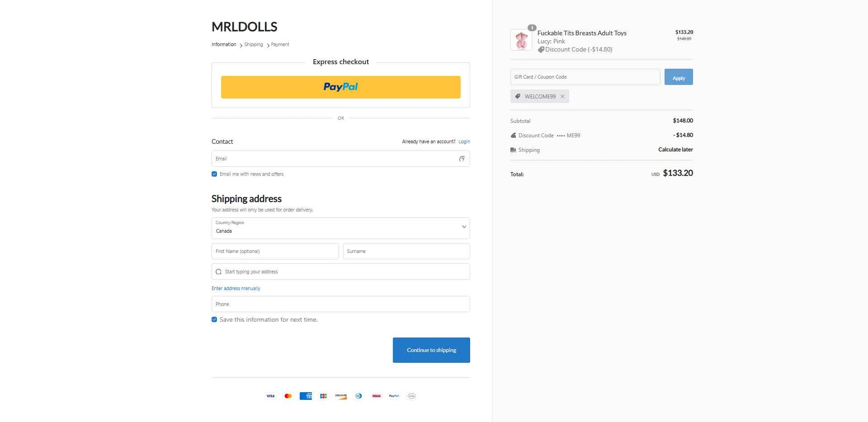The width and height of the screenshot is (868, 422).
Task: Click the product thumbnail image
Action: [x=521, y=40]
